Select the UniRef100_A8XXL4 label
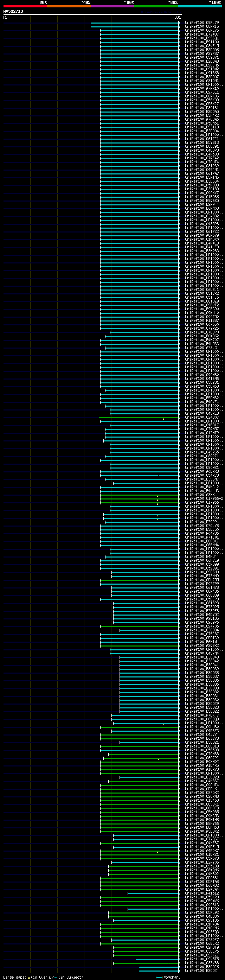 [x=202, y=495]
